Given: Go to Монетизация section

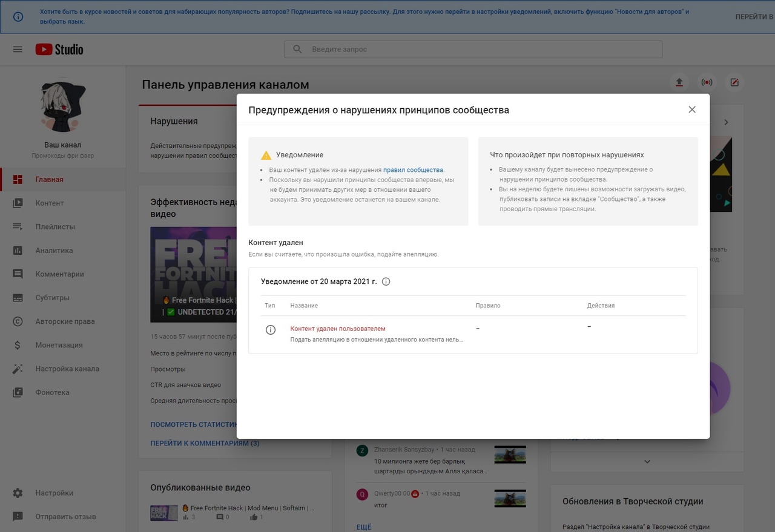Looking at the screenshot, I should [x=59, y=345].
